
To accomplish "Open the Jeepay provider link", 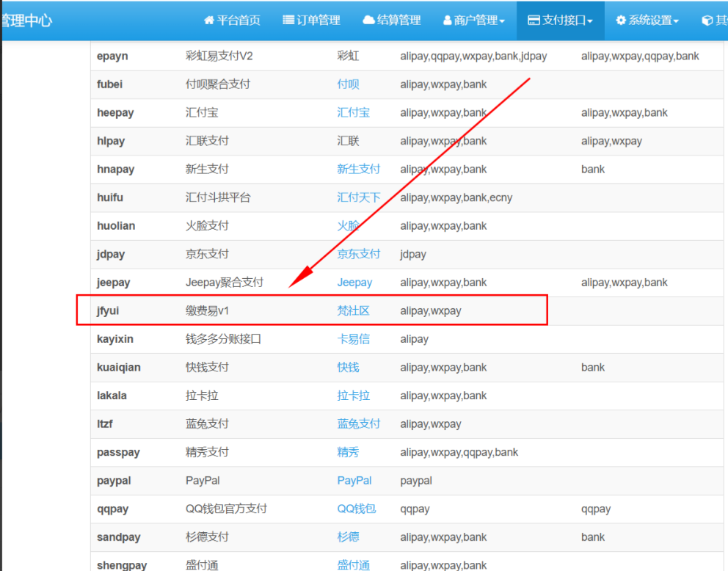I will 354,283.
